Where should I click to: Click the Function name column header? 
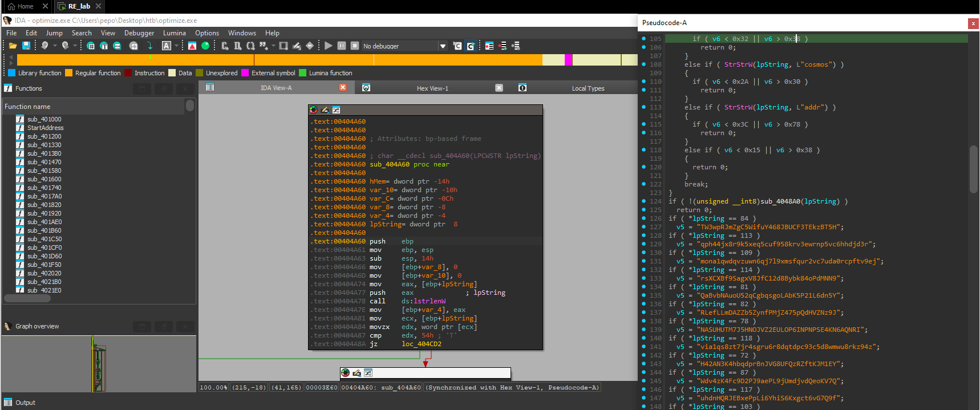click(x=94, y=107)
